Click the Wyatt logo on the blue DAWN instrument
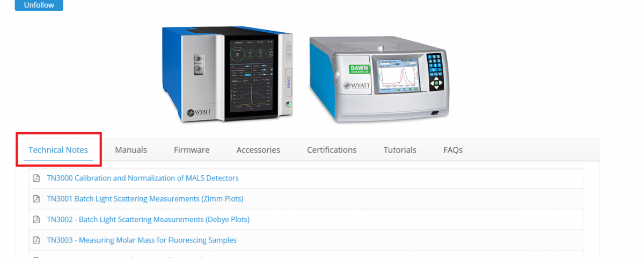The image size is (644, 258). 201,112
